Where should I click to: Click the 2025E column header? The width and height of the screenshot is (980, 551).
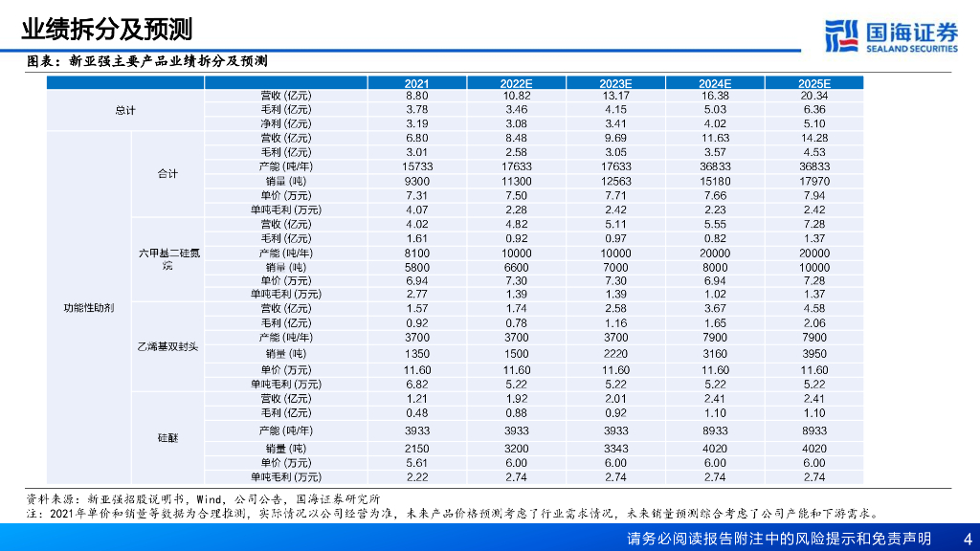pyautogui.click(x=814, y=84)
